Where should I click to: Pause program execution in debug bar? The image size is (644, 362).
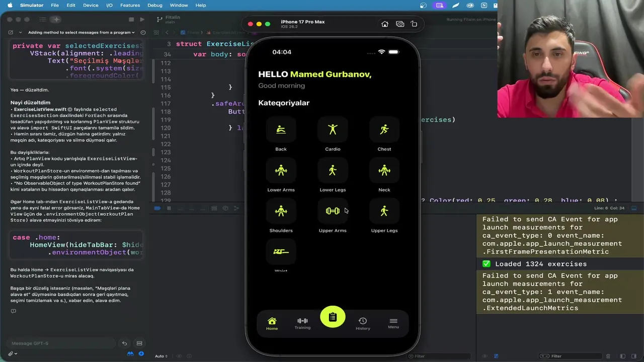[x=169, y=208]
